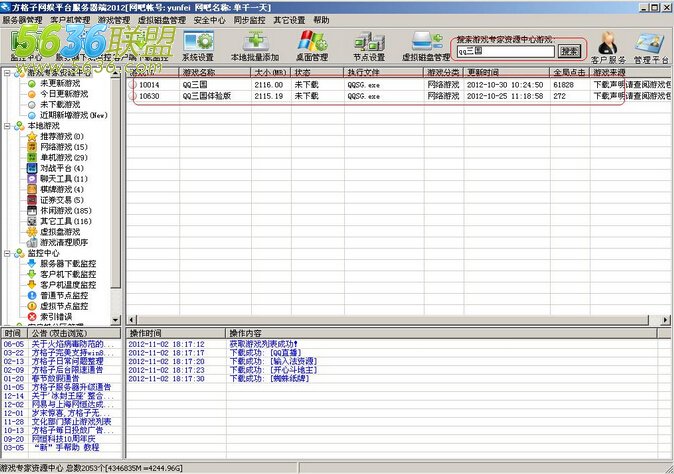674x474 pixels.
Task: Open announcement 方格子日常问题整理
Action: point(67,361)
